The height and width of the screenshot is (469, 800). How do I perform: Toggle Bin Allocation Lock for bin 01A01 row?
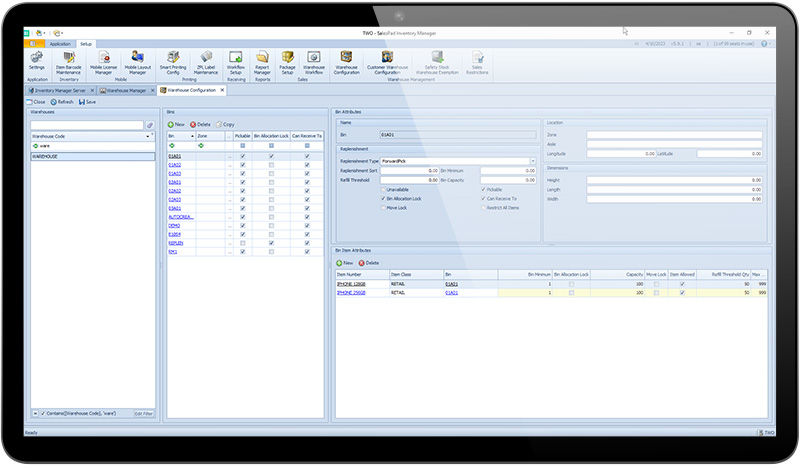tap(271, 156)
